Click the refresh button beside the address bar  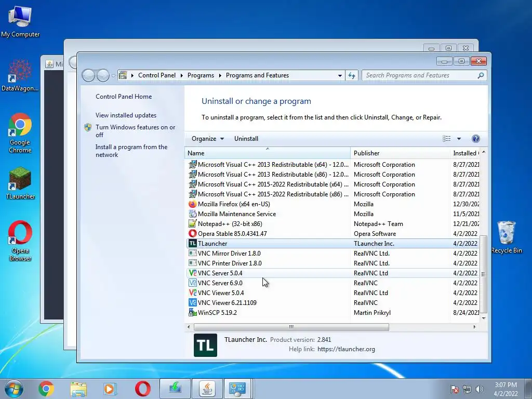(x=352, y=75)
